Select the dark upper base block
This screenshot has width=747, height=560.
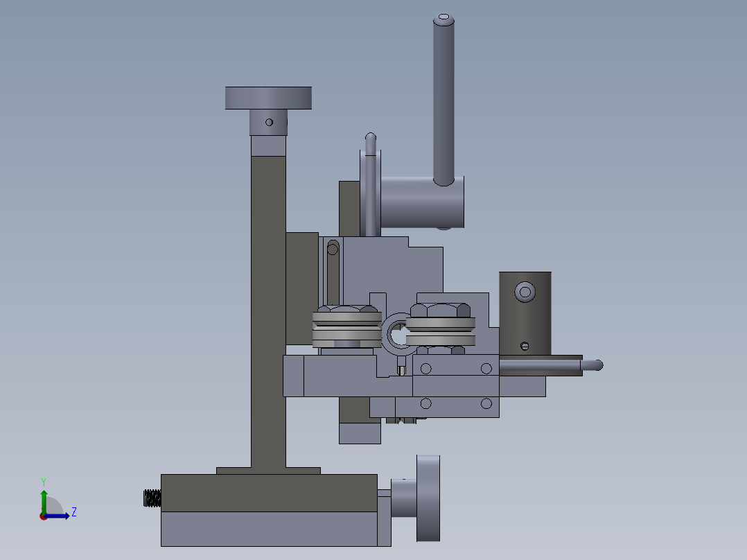click(269, 493)
